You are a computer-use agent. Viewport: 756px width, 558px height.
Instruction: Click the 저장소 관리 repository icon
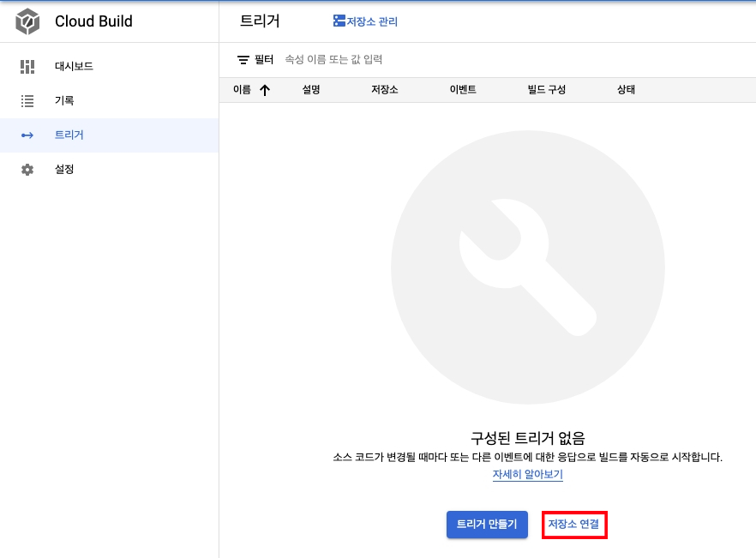click(339, 21)
